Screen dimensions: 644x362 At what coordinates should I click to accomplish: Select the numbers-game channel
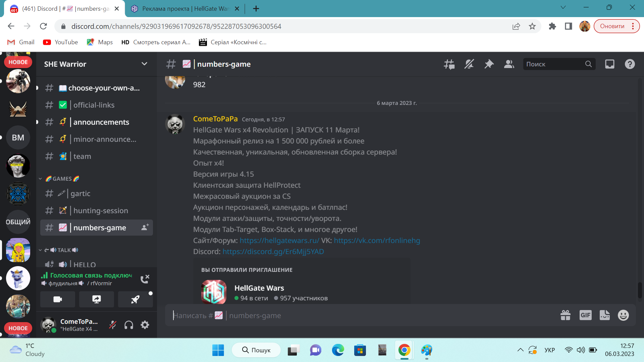point(97,228)
